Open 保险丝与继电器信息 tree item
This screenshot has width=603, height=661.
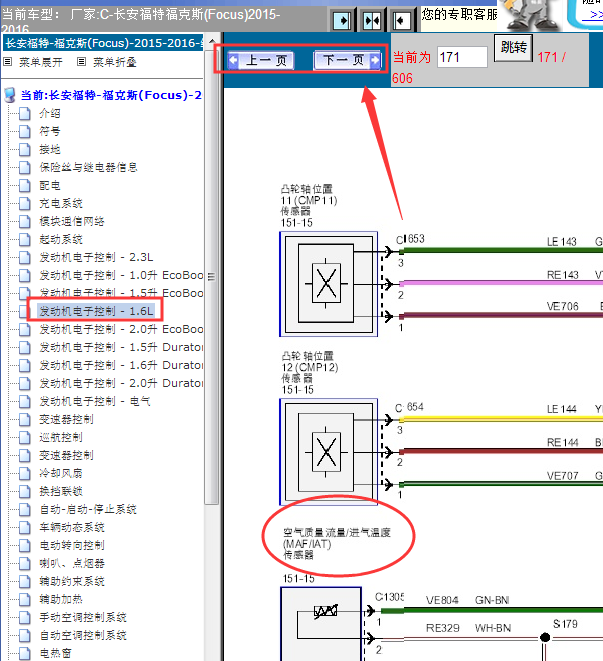89,167
